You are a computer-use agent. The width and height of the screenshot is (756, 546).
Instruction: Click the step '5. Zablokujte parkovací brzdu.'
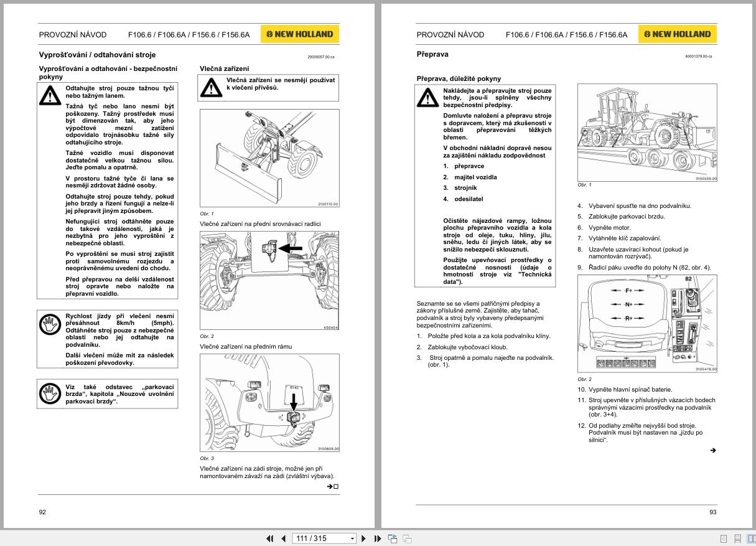tap(621, 217)
